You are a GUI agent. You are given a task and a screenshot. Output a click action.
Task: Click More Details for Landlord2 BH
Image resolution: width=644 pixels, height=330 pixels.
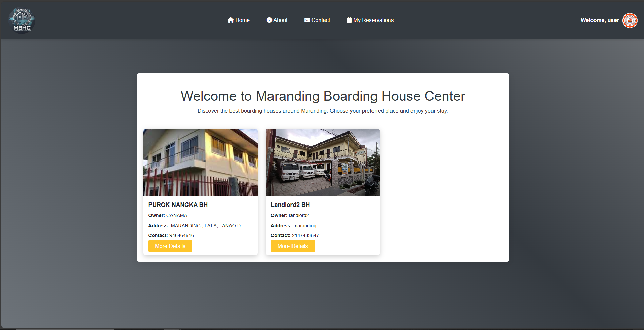coord(292,246)
